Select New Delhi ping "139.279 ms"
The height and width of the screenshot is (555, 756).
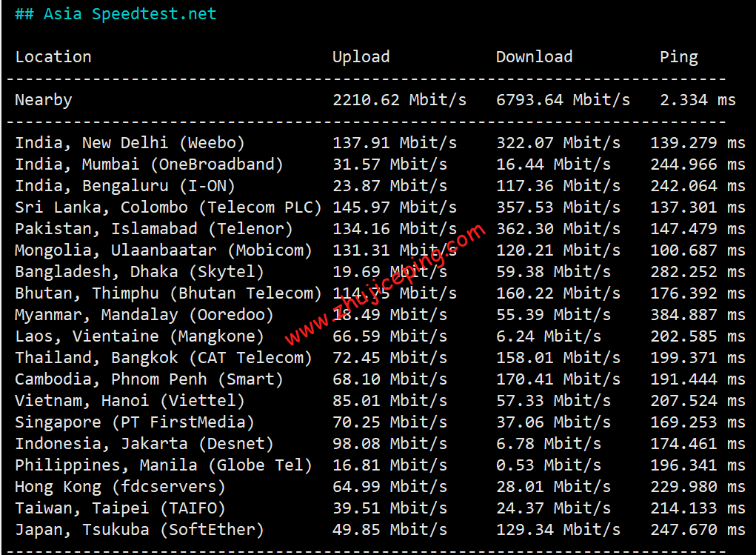(x=698, y=143)
